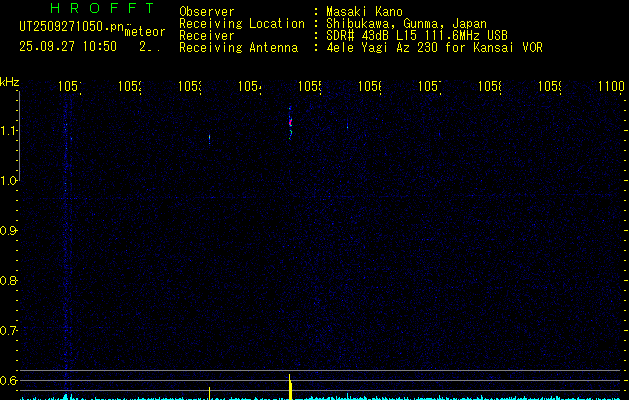Click the "Receiving Antenna" label

(x=239, y=48)
